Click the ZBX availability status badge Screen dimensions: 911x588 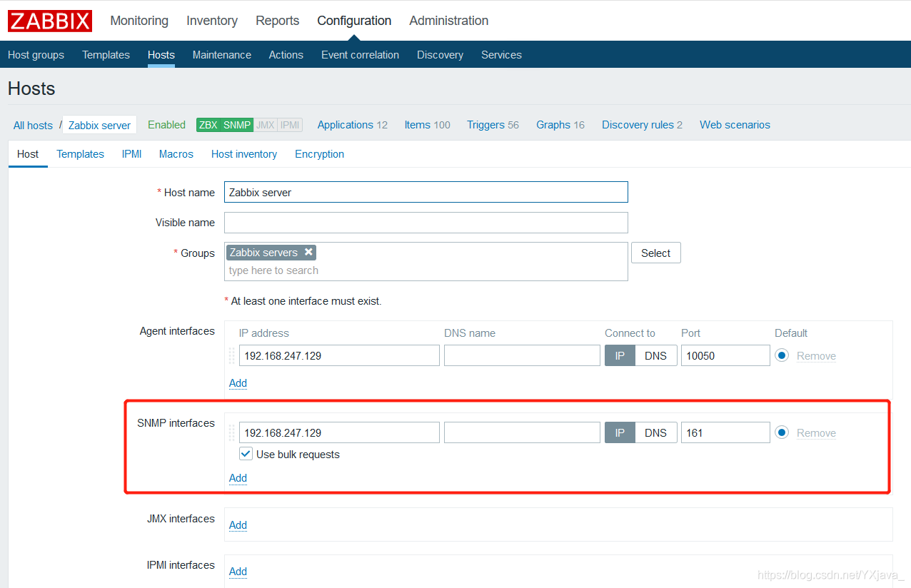[208, 125]
